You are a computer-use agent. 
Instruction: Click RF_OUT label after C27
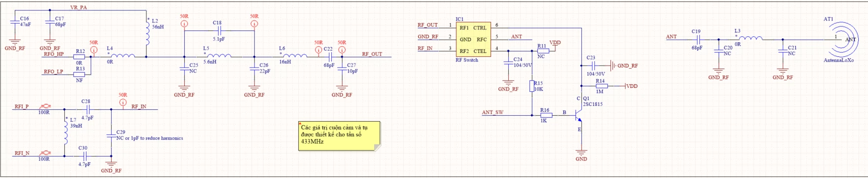[372, 54]
